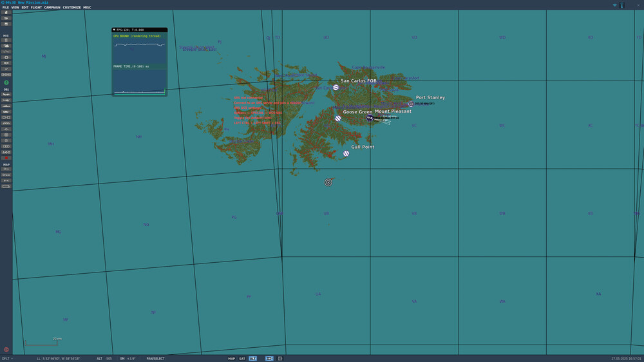Open the MISC menu
Viewport: 644px width, 362px height.
tap(87, 7)
